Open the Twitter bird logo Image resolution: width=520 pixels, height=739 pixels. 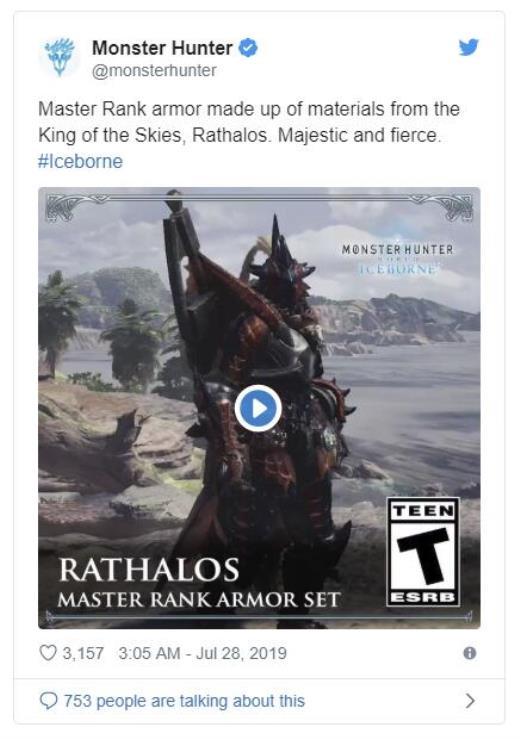point(469,47)
